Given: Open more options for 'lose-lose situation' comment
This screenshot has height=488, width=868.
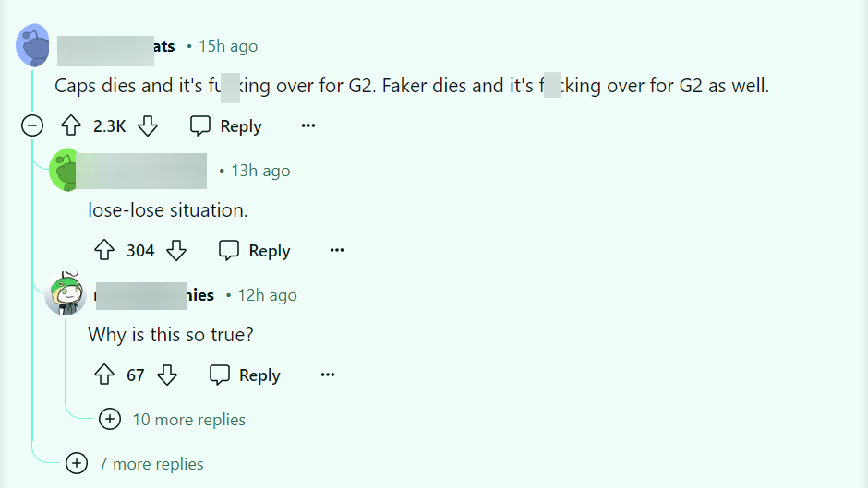Looking at the screenshot, I should (337, 251).
